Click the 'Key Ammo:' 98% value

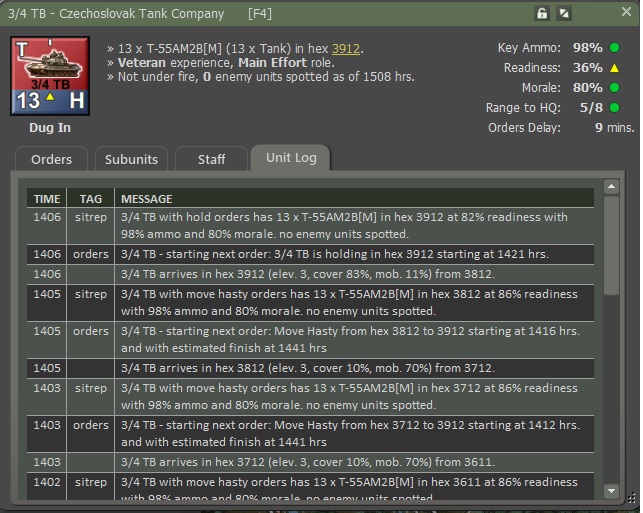pos(588,48)
